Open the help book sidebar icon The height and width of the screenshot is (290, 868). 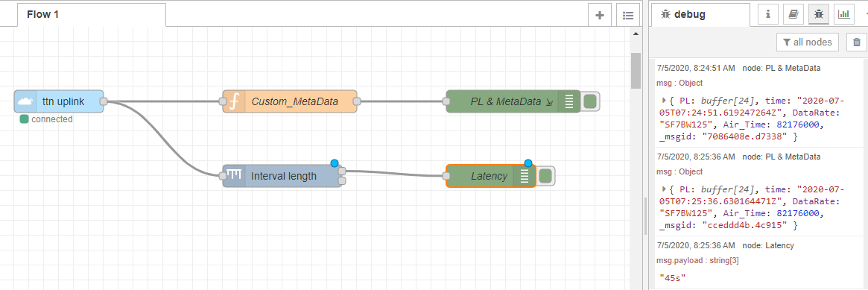793,14
